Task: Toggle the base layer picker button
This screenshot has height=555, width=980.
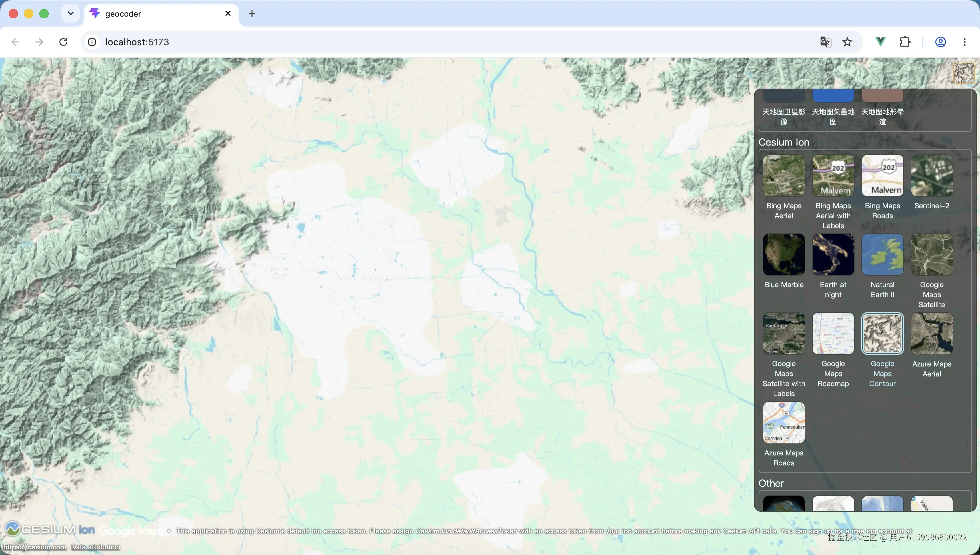Action: tap(964, 73)
